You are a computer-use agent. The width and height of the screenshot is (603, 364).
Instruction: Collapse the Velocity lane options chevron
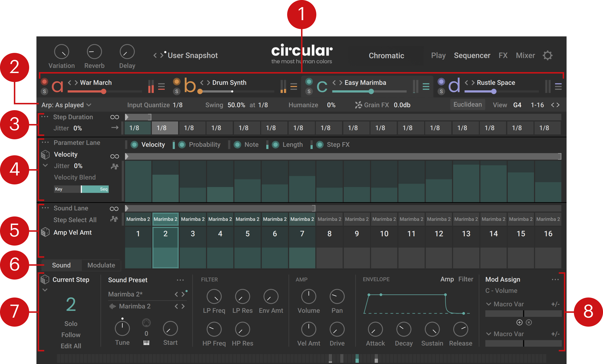(45, 165)
